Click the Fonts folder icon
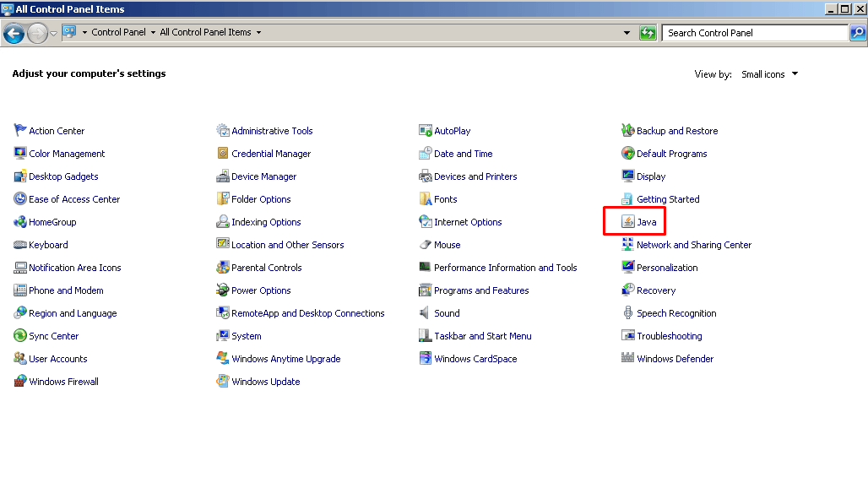Image resolution: width=868 pixels, height=499 pixels. point(426,198)
